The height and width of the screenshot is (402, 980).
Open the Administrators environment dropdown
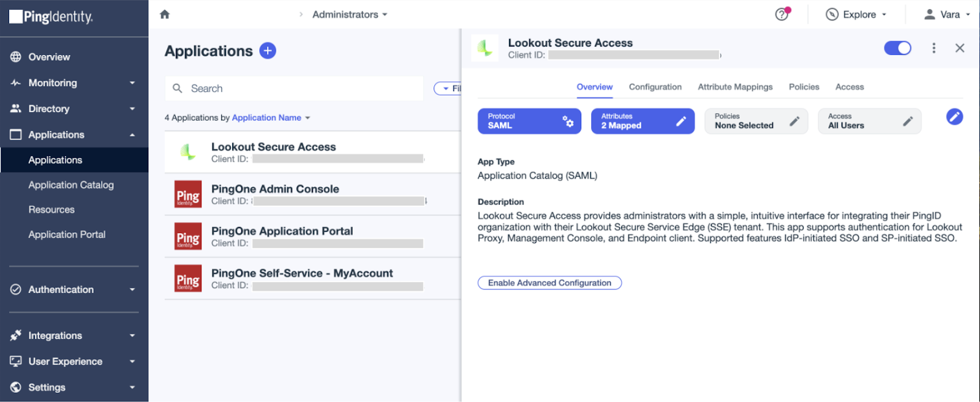(x=350, y=14)
